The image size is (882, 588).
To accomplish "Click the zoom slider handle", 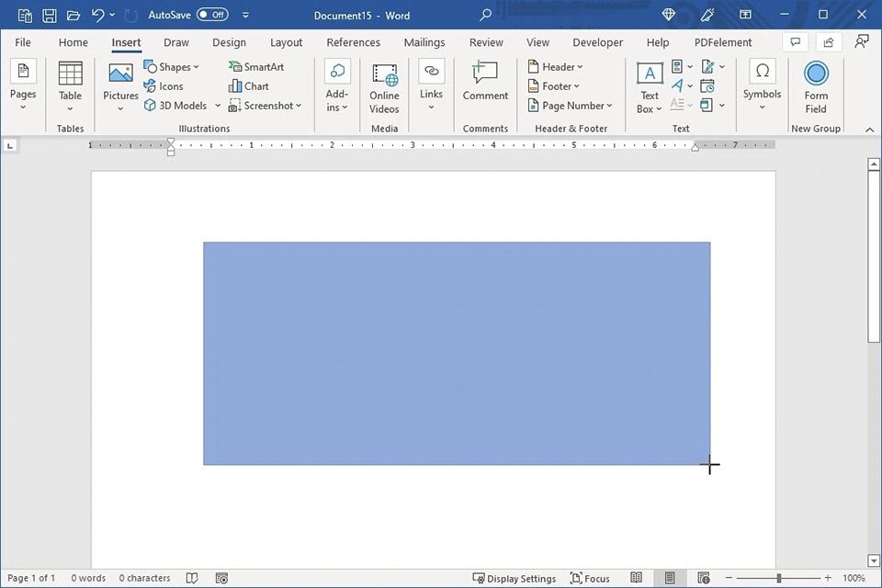I will pos(779,578).
